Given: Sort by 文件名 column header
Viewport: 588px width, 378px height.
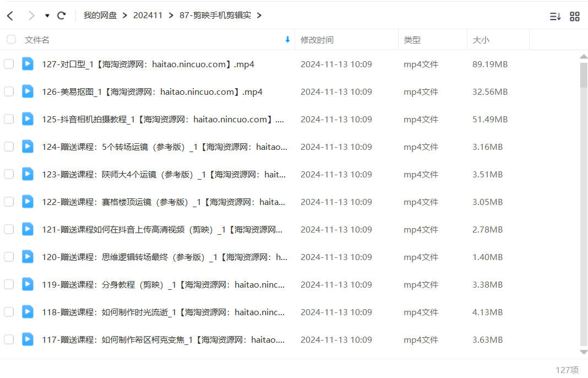Looking at the screenshot, I should (37, 40).
